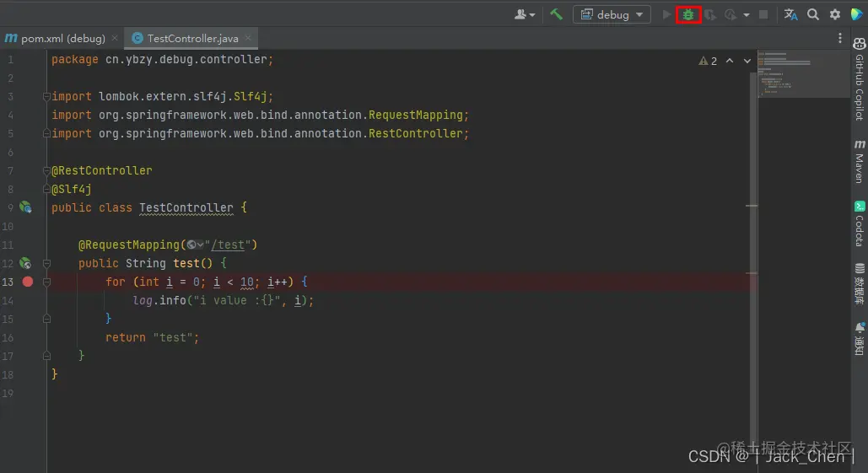Click the error stripe mark beside line 9
This screenshot has height=473, width=868.
[x=752, y=206]
